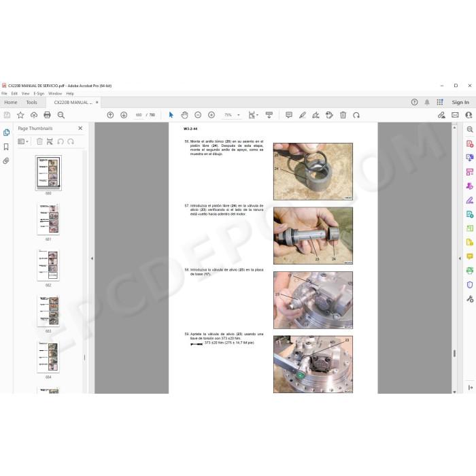Rotate page clockwise toolbar icon
The height and width of the screenshot is (476, 476).
click(356, 115)
